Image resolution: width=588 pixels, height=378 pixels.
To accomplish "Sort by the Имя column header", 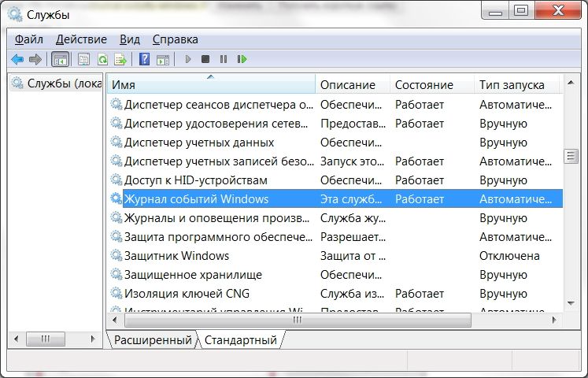I will (212, 85).
